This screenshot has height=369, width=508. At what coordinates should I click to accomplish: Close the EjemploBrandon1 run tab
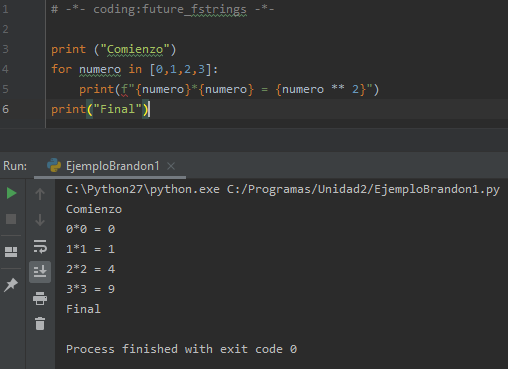coord(171,166)
